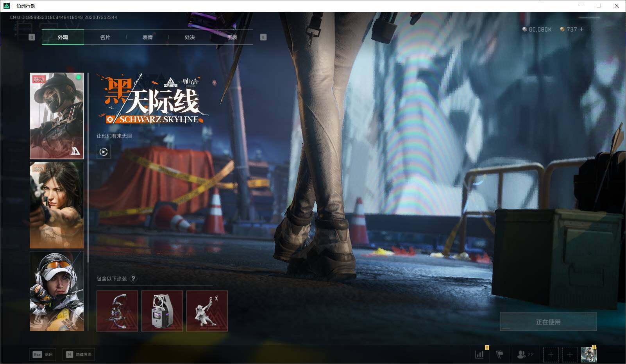View the white device case item

[x=162, y=311]
